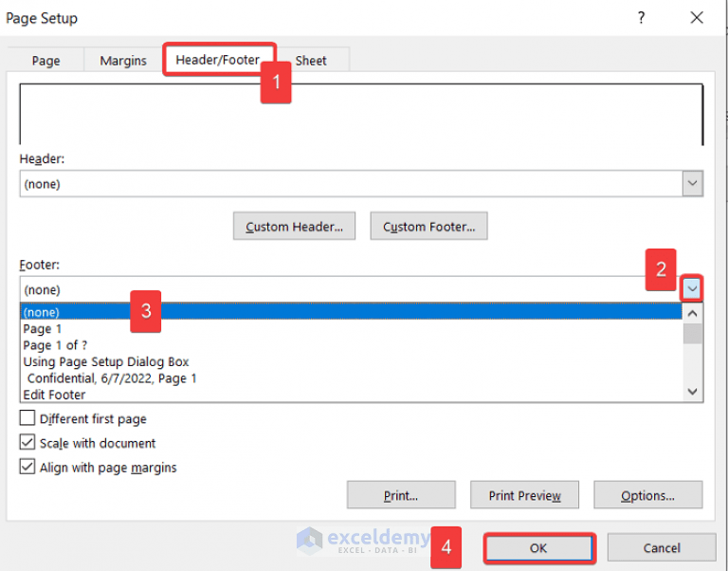Open the Options... button

tap(648, 495)
